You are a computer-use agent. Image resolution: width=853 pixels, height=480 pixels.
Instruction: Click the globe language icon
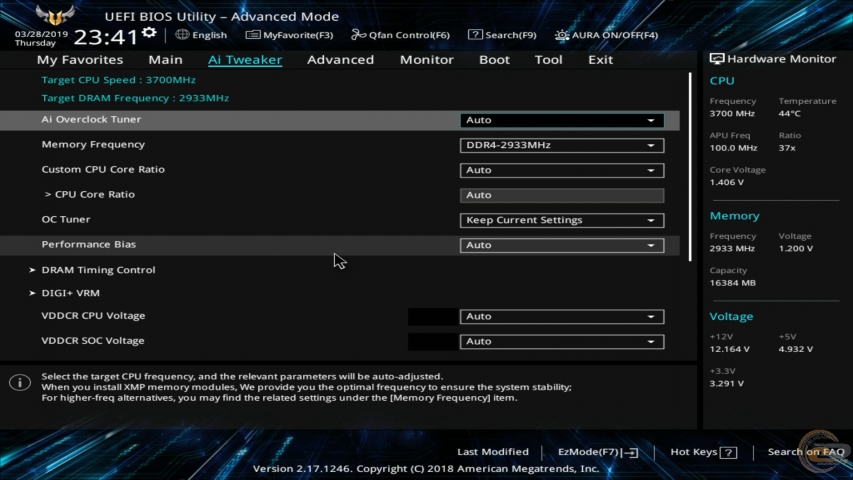[x=182, y=35]
